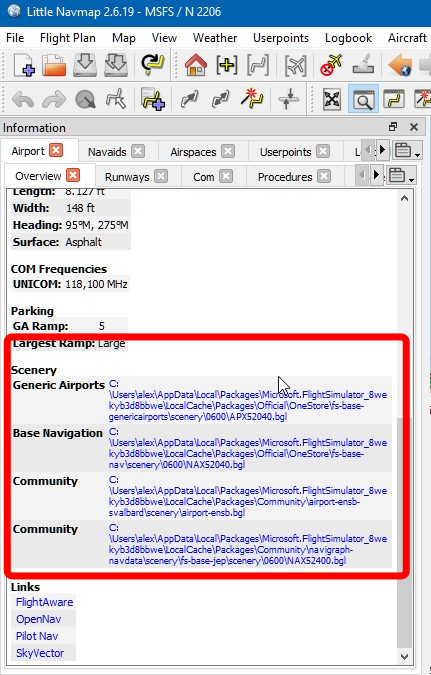
Task: Open upper tab list menu dropdown
Action: [407, 151]
